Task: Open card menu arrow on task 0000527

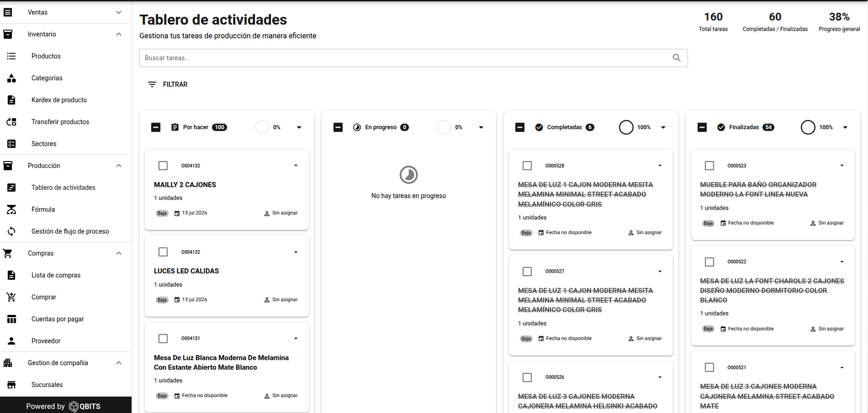Action: pos(660,272)
